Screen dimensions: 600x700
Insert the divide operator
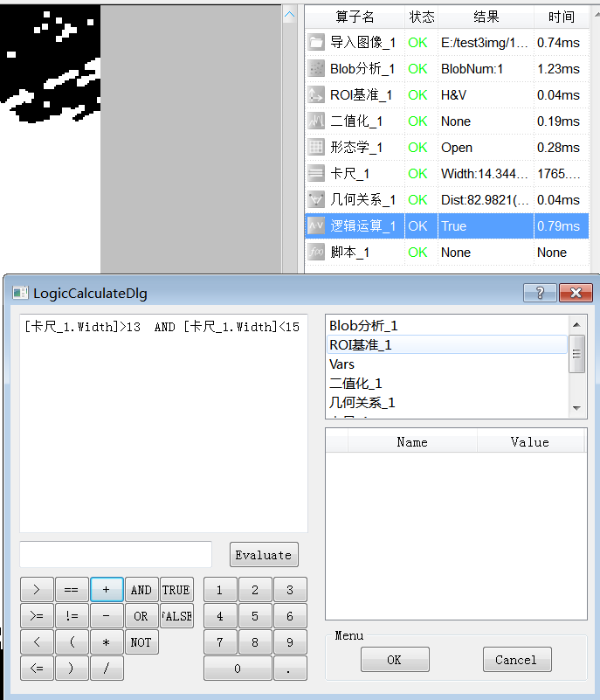coord(107,669)
